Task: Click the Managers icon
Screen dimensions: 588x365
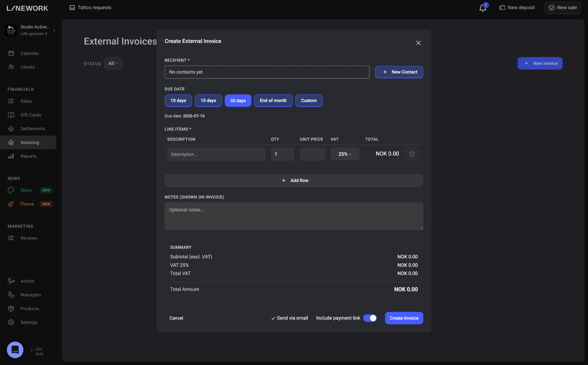Action: (11, 295)
